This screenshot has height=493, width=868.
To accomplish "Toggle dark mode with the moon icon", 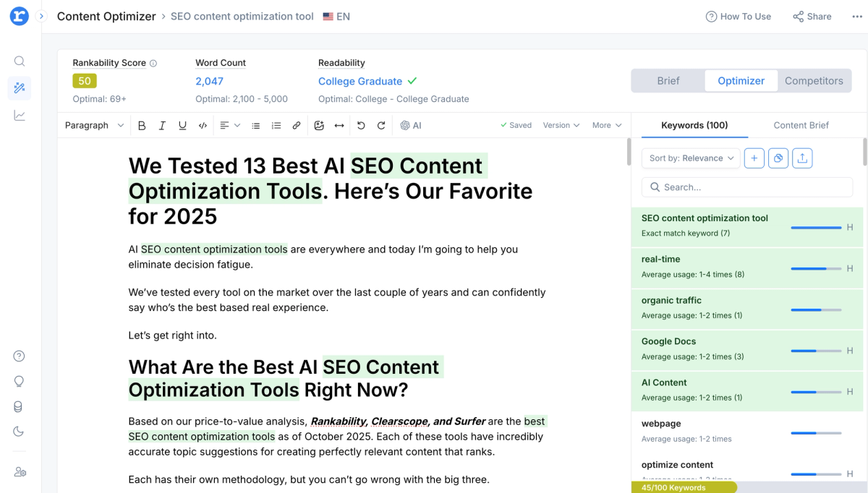I will [x=19, y=432].
